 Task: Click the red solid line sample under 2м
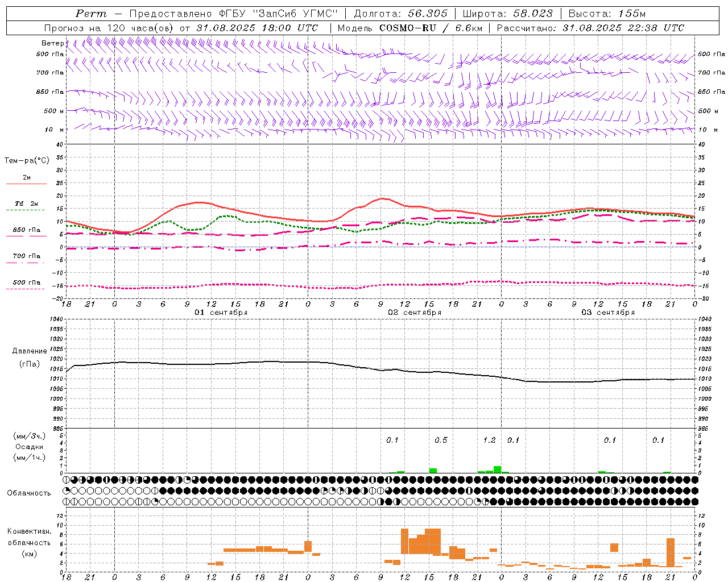(x=26, y=184)
